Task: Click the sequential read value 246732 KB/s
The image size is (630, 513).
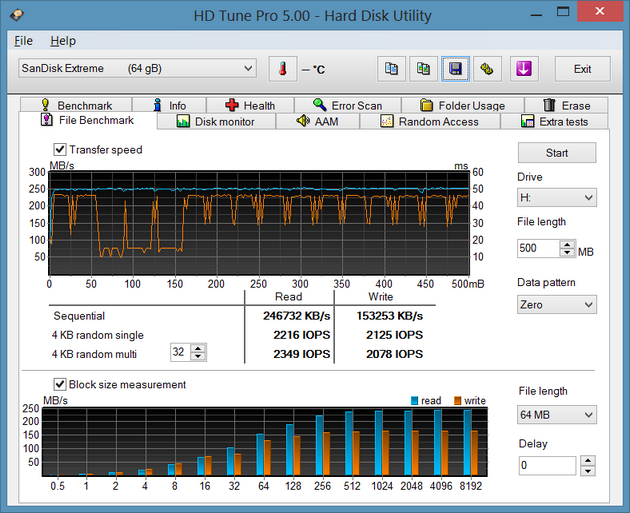Action: point(297,316)
